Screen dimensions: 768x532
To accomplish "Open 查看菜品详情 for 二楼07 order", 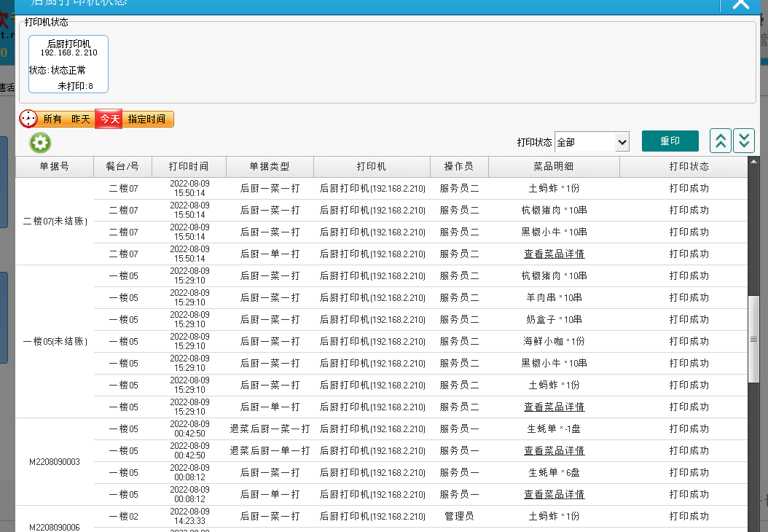I will point(554,254).
